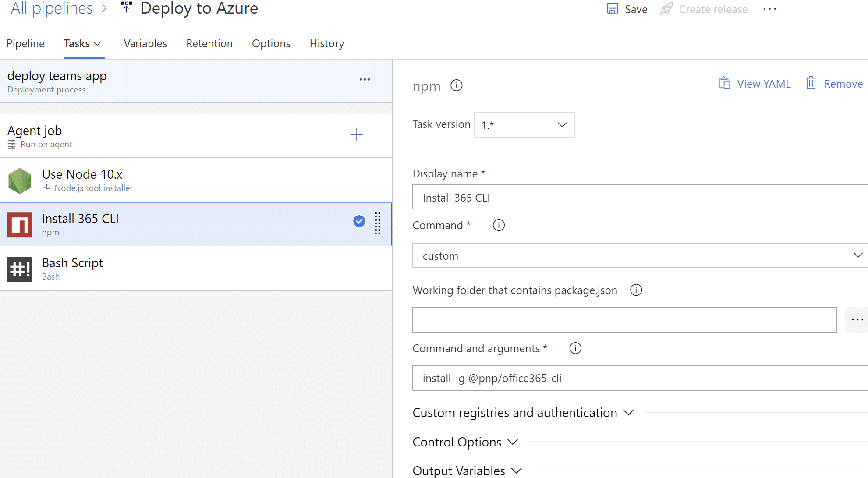Screen dimensions: 868x478
Task: Open the top-right more actions ellipsis
Action: pyautogui.click(x=770, y=9)
